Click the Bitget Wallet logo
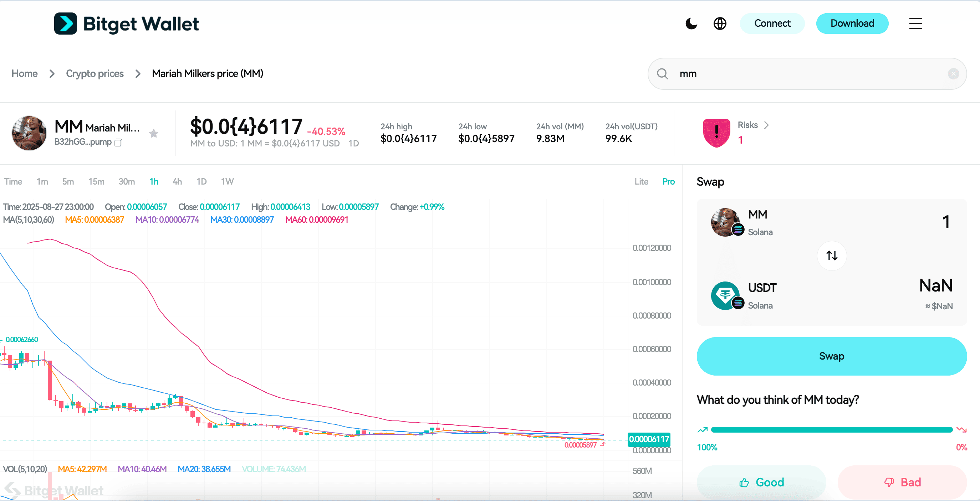The height and width of the screenshot is (501, 980). [126, 24]
